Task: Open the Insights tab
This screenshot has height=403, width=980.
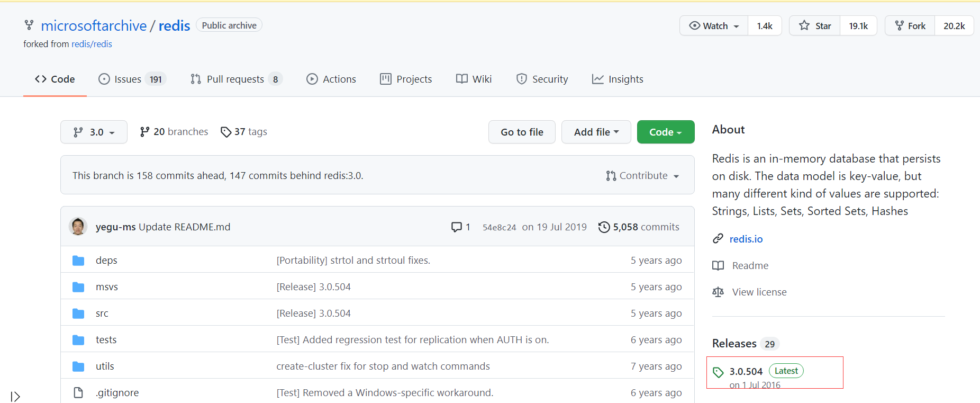Action: pos(618,79)
